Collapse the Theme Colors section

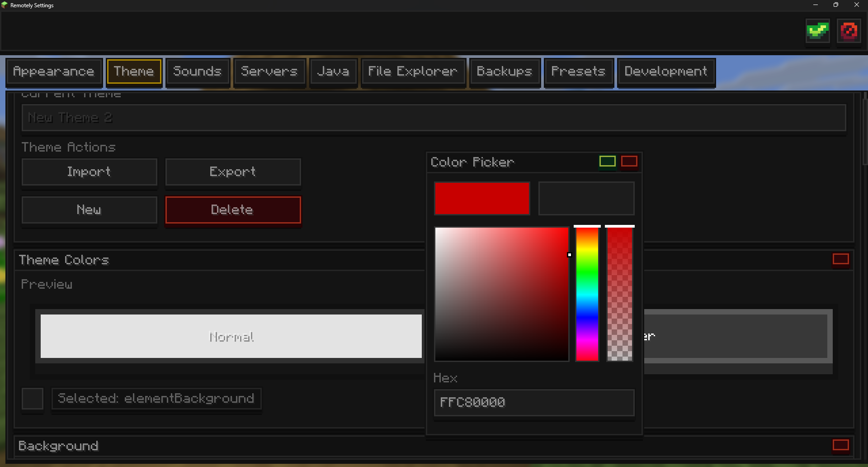840,259
